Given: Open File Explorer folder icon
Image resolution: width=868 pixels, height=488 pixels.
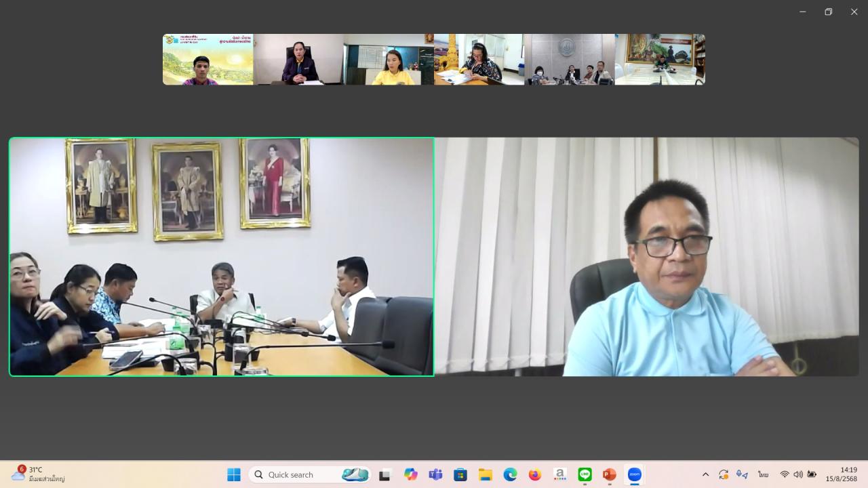Looking at the screenshot, I should coord(485,474).
